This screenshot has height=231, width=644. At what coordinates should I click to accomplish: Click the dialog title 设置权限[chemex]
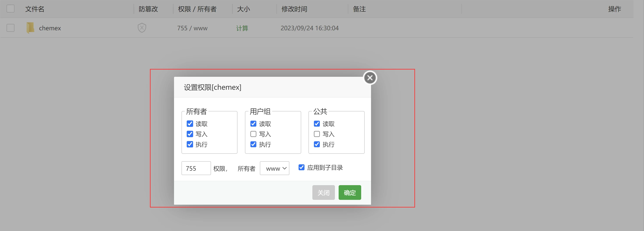(213, 87)
